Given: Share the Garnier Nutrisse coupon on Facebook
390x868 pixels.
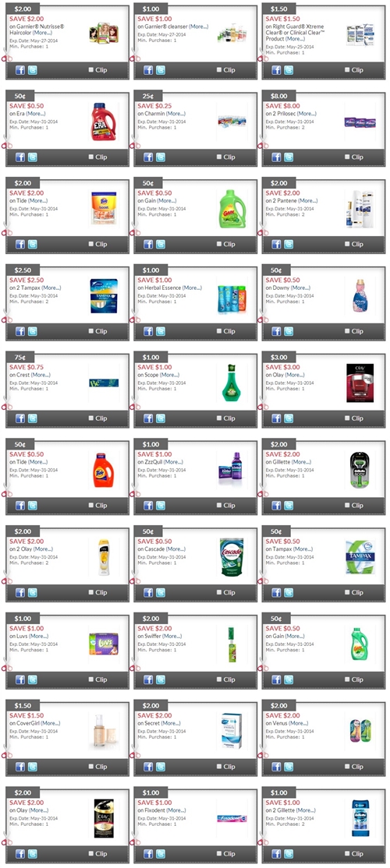Looking at the screenshot, I should [20, 70].
